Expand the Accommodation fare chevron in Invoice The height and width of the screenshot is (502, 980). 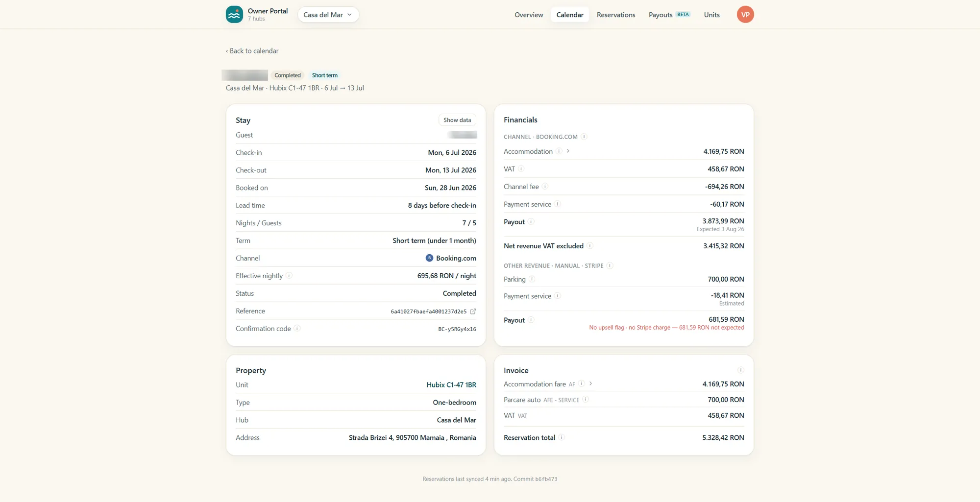[x=590, y=384]
